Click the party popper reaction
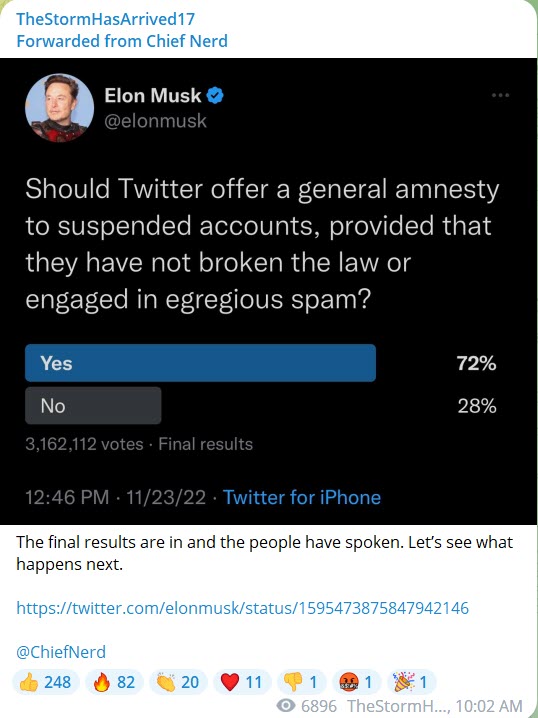The height and width of the screenshot is (718, 538). click(x=412, y=682)
